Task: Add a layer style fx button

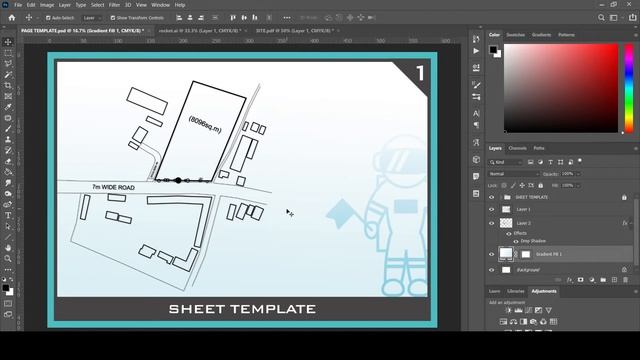Action: coord(569,280)
